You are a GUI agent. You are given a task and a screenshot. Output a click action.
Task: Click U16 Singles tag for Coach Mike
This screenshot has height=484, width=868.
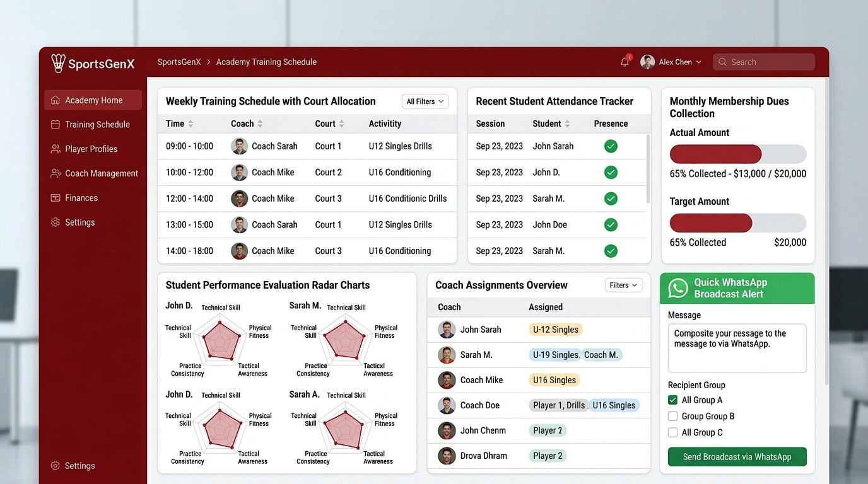coord(554,380)
